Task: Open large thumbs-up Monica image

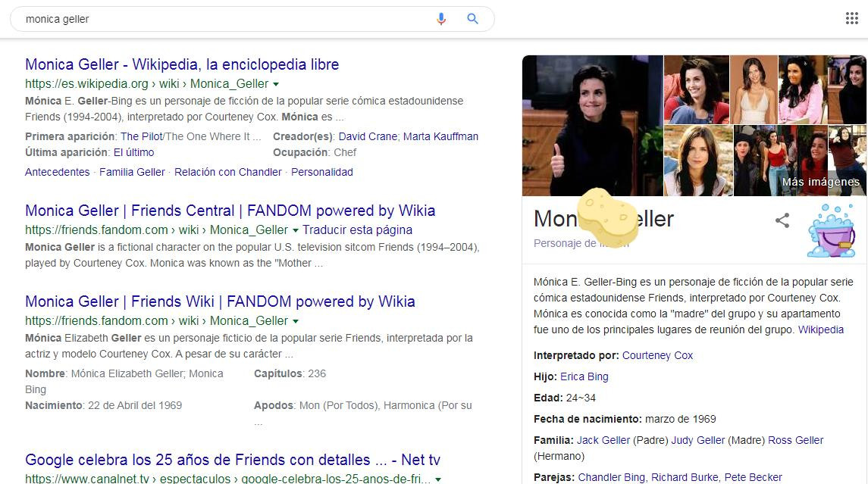Action: [x=592, y=126]
